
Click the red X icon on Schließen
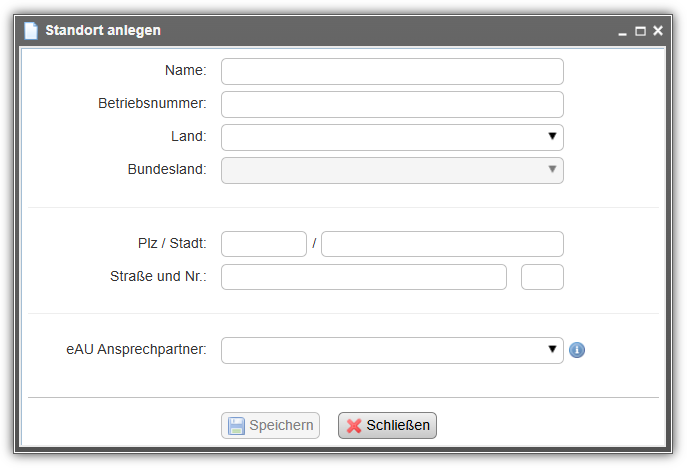click(354, 426)
